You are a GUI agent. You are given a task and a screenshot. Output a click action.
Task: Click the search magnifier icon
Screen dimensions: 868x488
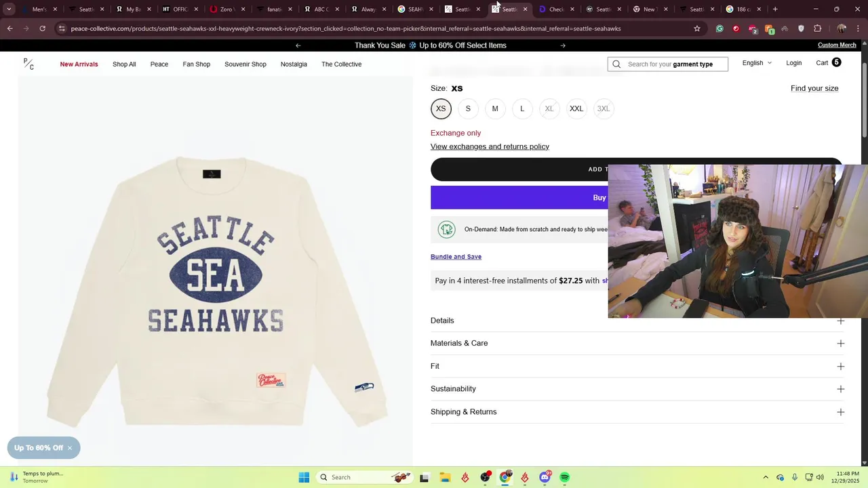tap(616, 64)
